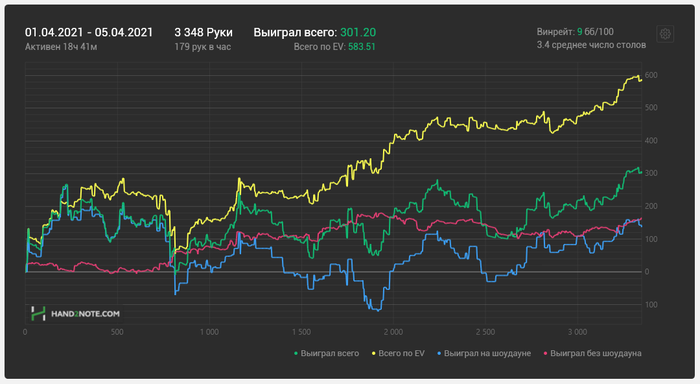Click the '1 000' label on the X axis
Viewport: 700px width, 384px height.
click(x=209, y=332)
